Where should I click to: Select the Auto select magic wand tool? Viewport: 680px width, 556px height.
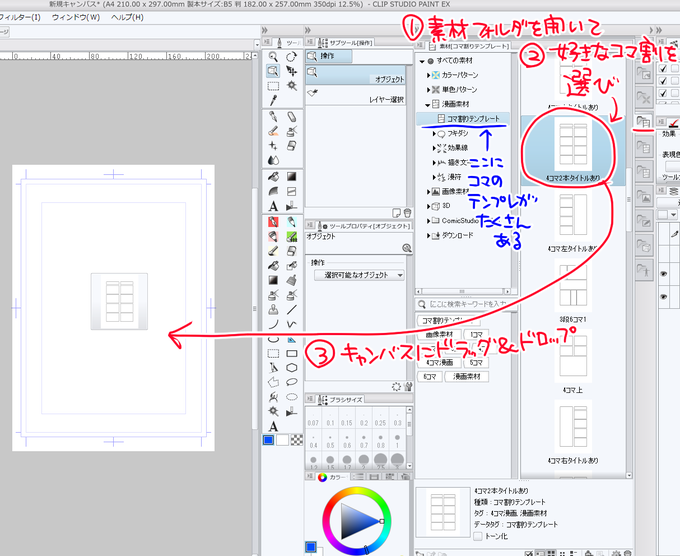[291, 85]
